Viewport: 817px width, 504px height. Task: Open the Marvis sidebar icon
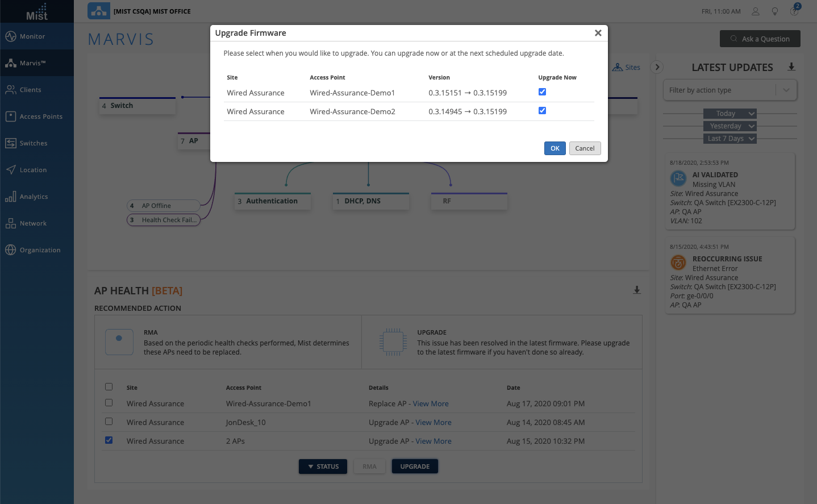(x=11, y=63)
